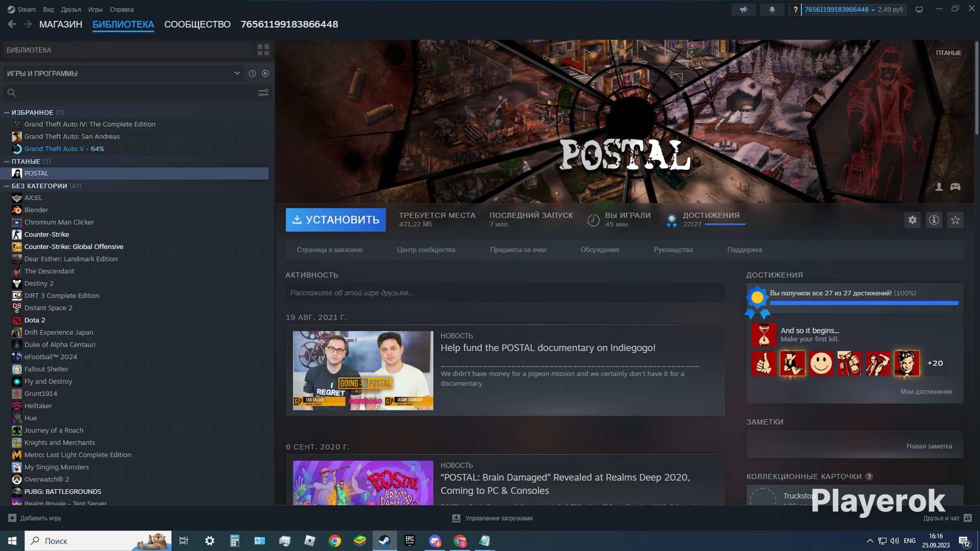Image resolution: width=980 pixels, height=551 pixels.
Task: Click the controller support icon on banner
Action: (955, 187)
